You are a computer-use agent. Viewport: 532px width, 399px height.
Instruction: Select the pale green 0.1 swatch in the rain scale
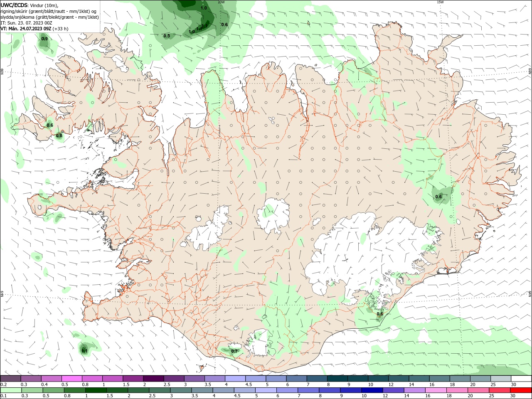coord(11,390)
